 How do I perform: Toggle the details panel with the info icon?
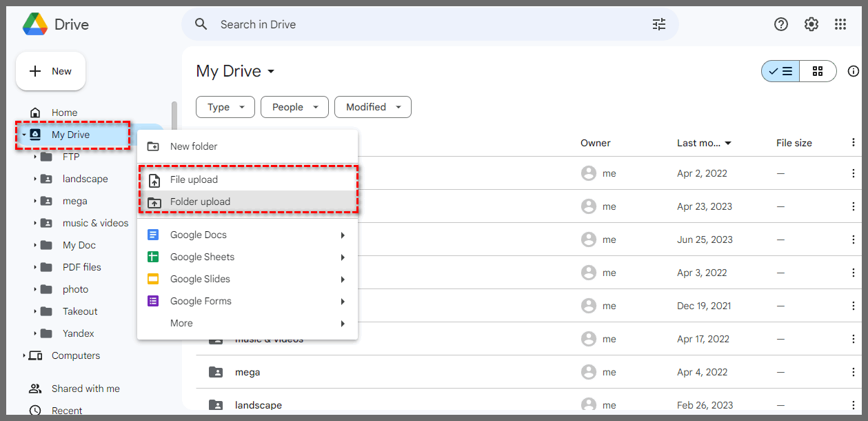point(854,71)
